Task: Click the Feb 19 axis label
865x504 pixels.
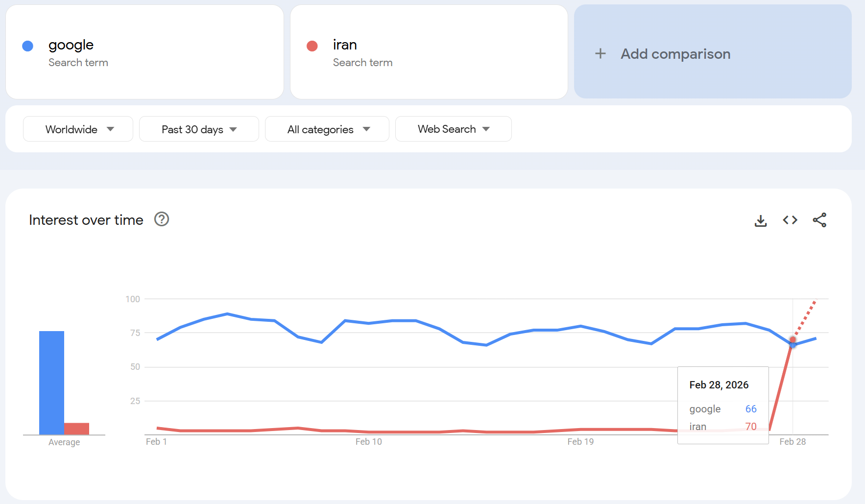Action: 580,442
